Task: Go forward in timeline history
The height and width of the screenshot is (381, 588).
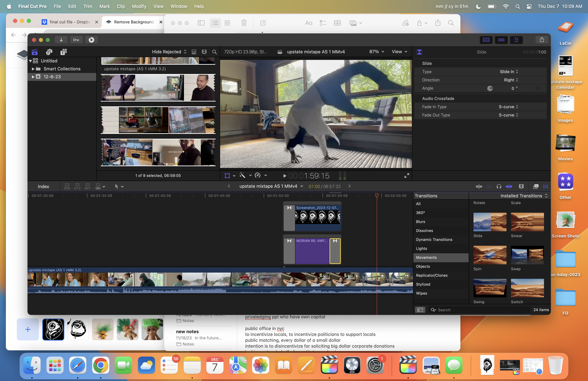Action: tap(349, 186)
